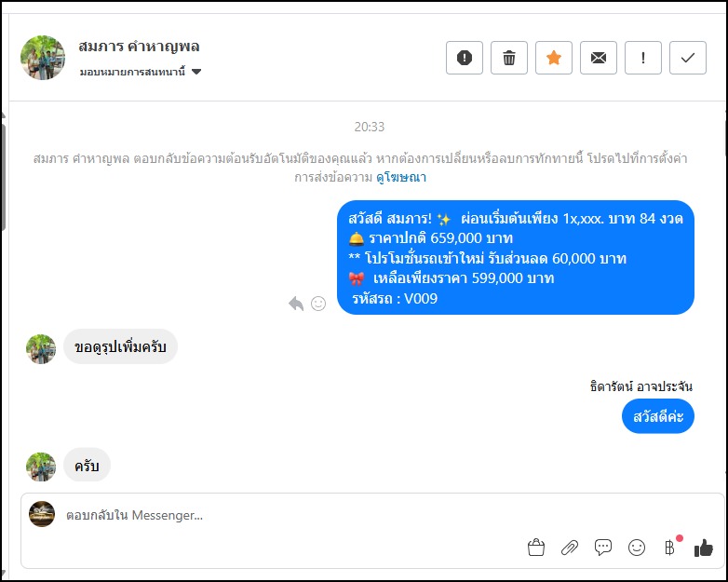Open the emoji picker in composer
This screenshot has height=582, width=728.
637,548
